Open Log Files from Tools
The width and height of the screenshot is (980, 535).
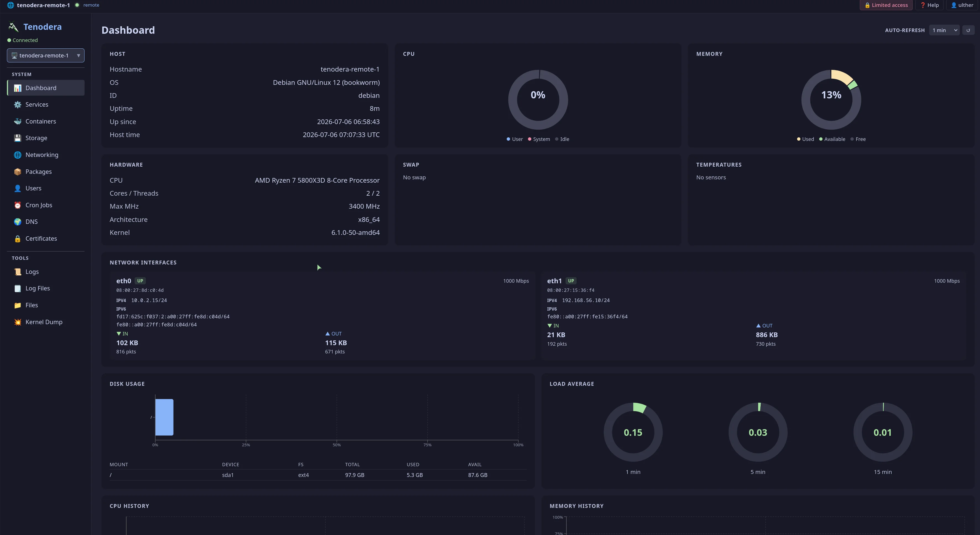[46, 289]
